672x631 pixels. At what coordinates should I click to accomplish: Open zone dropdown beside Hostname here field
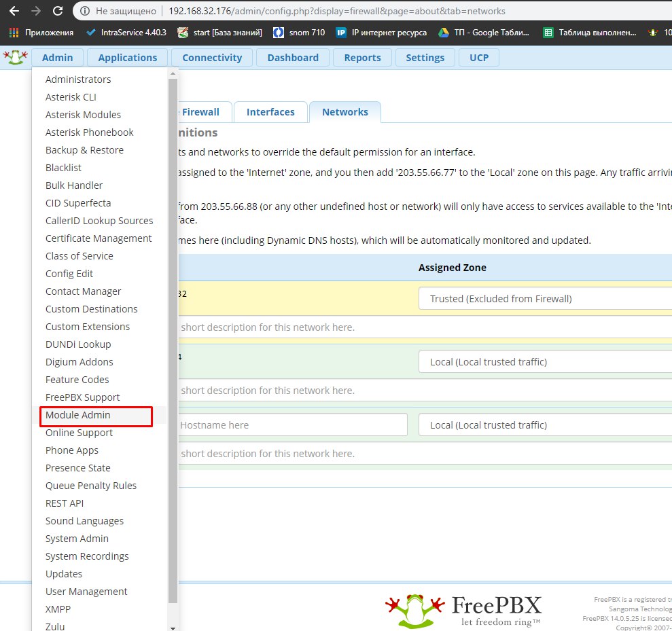545,425
